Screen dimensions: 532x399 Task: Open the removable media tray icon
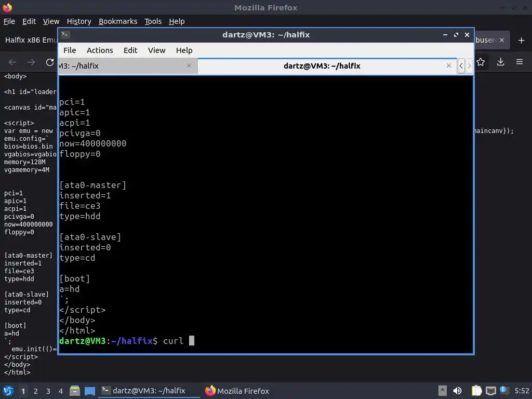pos(443,391)
